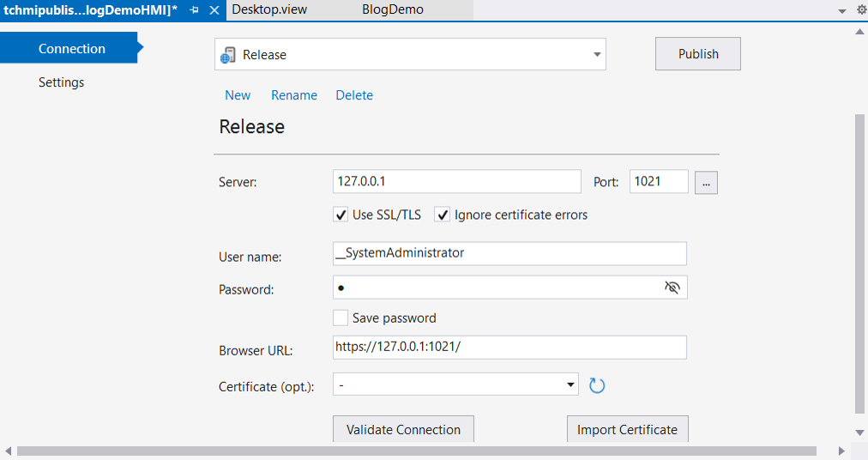Toggle password visibility eye icon
The width and height of the screenshot is (868, 460).
tap(672, 287)
